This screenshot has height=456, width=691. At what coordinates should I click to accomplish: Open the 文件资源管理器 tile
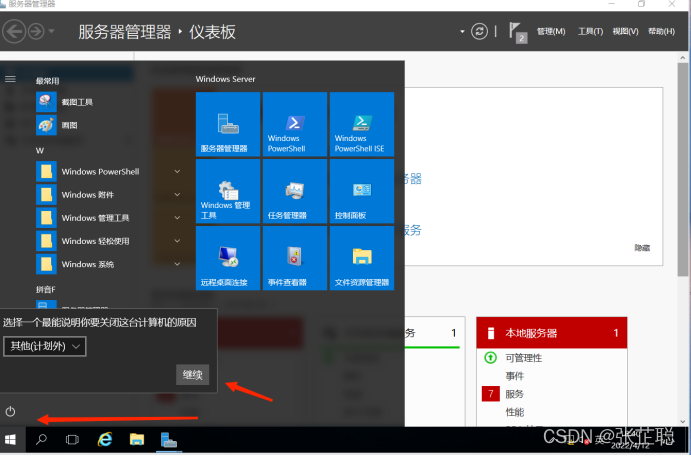click(362, 258)
